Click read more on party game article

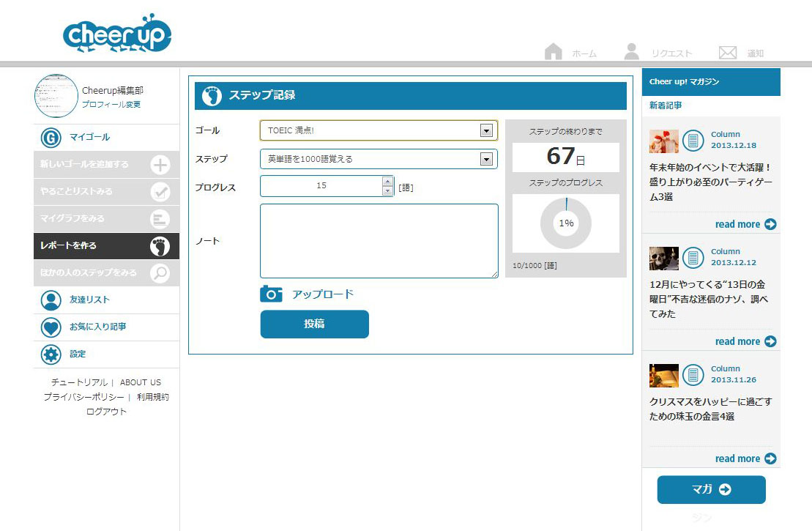[745, 224]
